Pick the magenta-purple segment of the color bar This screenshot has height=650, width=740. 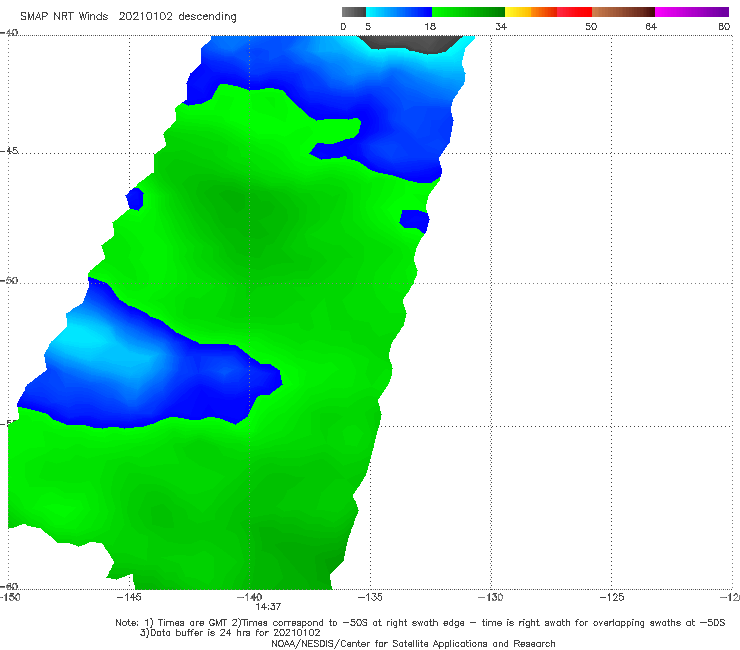(692, 12)
